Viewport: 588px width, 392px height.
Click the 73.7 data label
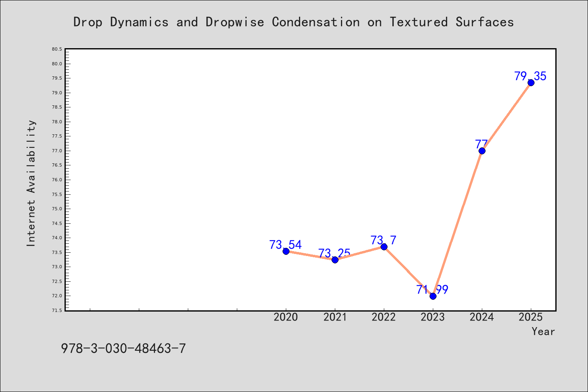tap(383, 240)
